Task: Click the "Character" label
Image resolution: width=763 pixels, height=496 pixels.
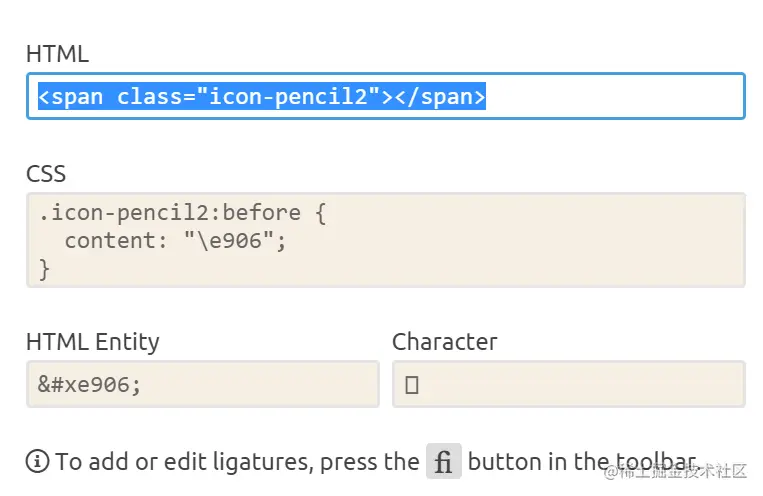Action: point(444,342)
